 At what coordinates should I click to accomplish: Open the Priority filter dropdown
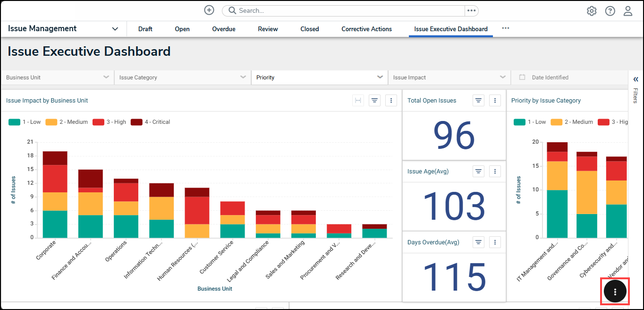[319, 77]
